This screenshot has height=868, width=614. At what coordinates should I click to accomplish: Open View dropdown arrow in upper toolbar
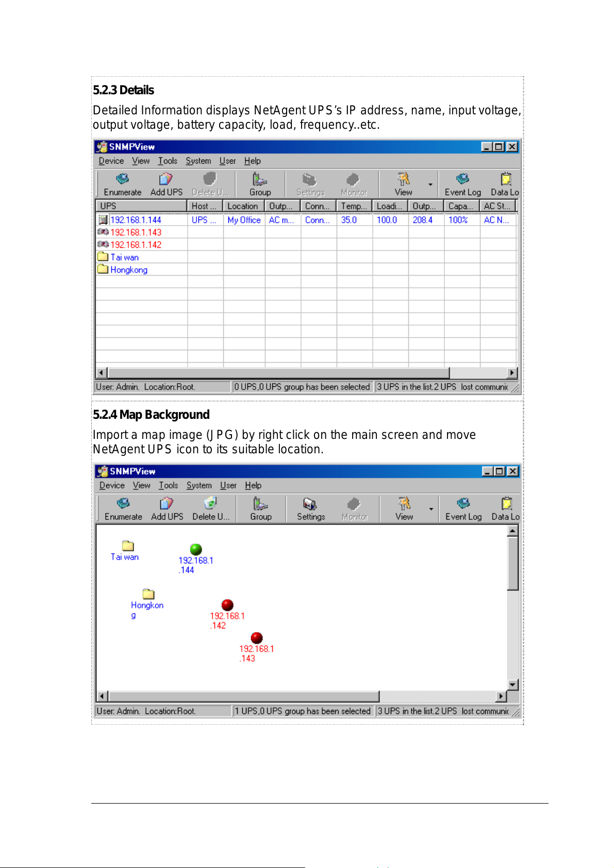coord(430,184)
